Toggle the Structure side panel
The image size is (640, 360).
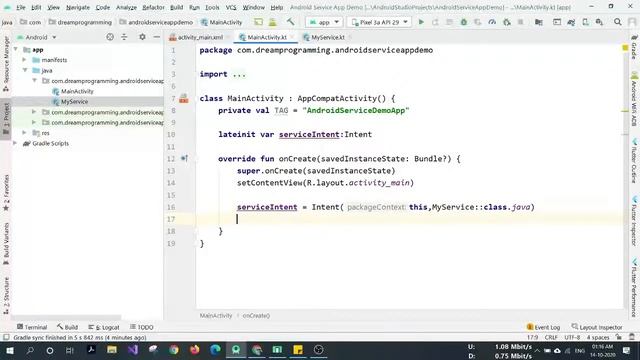[x=6, y=295]
